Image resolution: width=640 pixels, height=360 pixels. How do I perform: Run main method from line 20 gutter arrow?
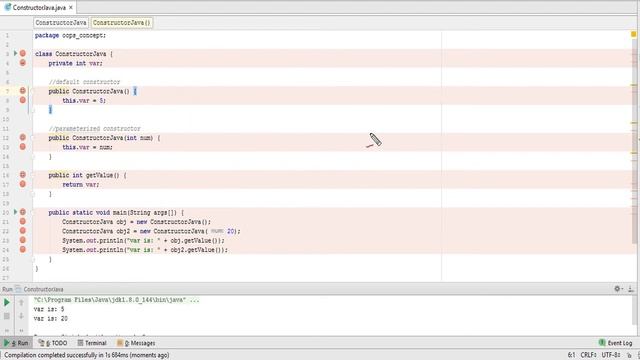(x=16, y=212)
